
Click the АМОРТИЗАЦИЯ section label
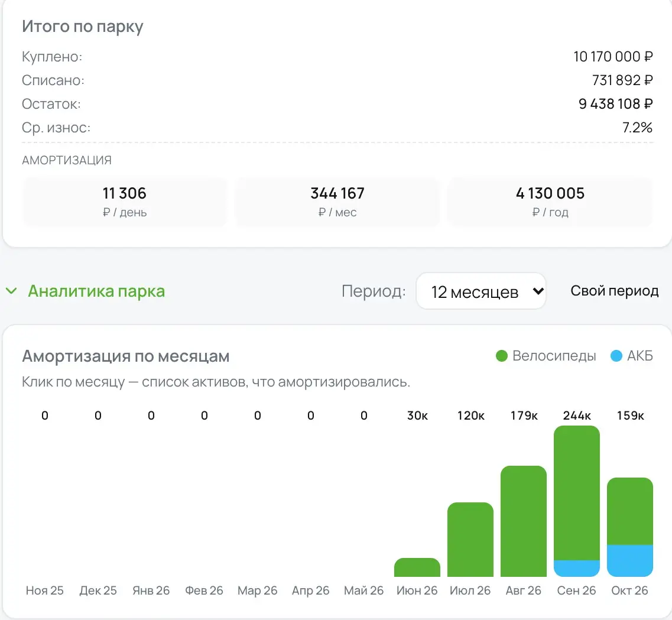click(66, 160)
